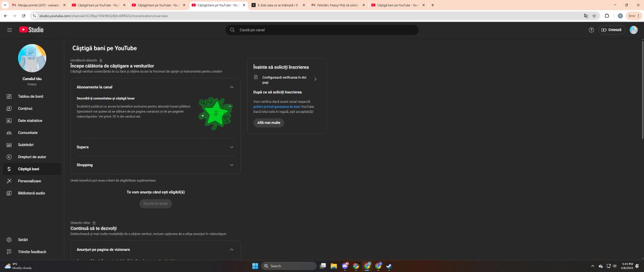Switch to the Felicitări, Freezy Gmail tab
The image size is (644, 272).
coord(338,5)
